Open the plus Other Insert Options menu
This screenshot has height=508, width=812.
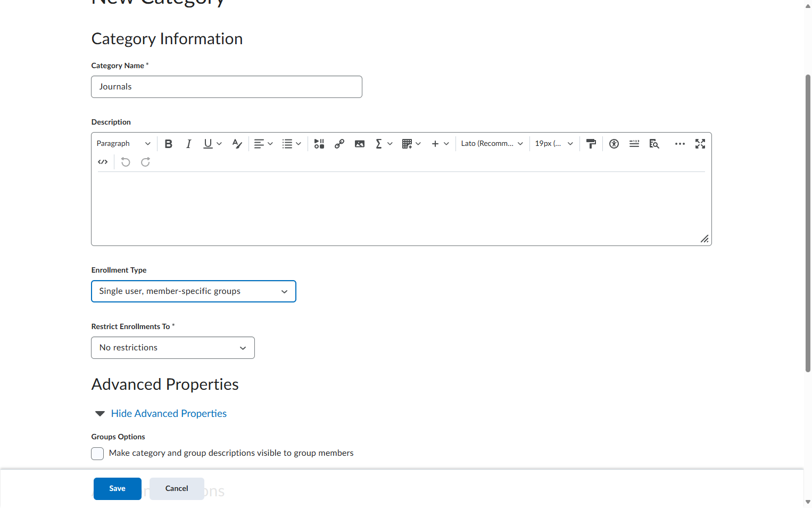[440, 144]
